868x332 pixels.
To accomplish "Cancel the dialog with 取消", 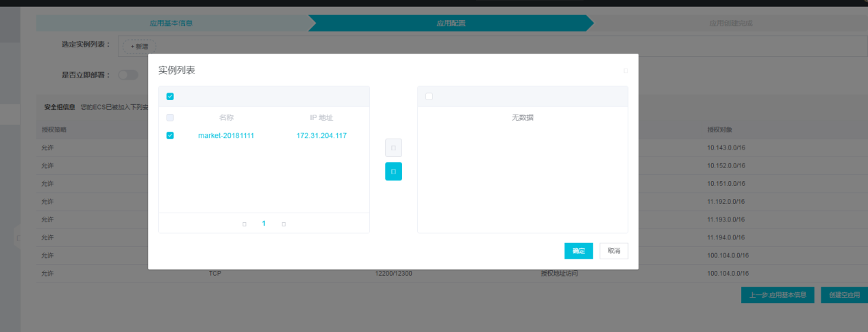I will [x=614, y=251].
